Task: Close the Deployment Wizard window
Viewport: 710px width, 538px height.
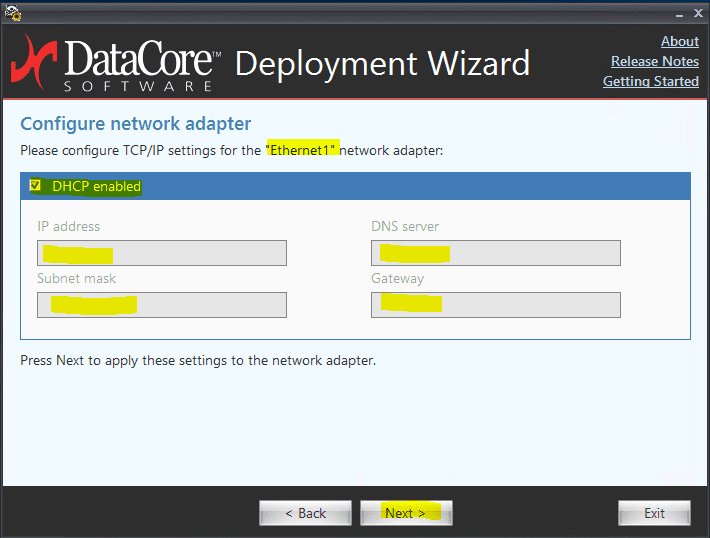Action: [x=697, y=13]
